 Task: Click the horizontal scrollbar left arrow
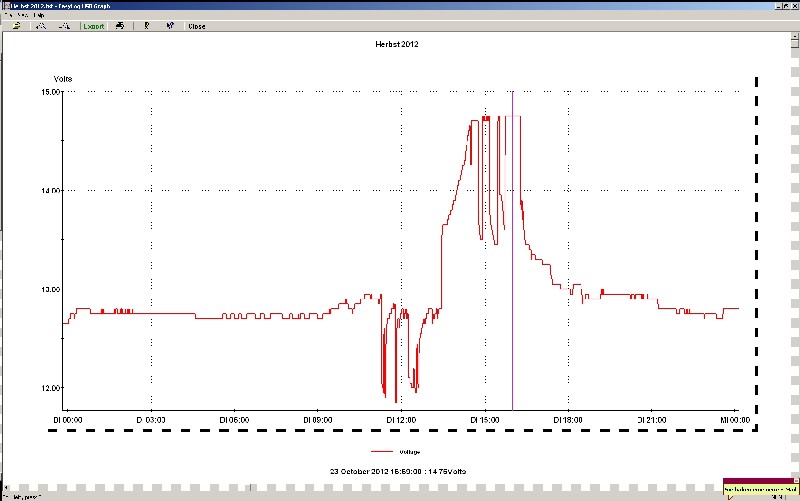coord(5,489)
